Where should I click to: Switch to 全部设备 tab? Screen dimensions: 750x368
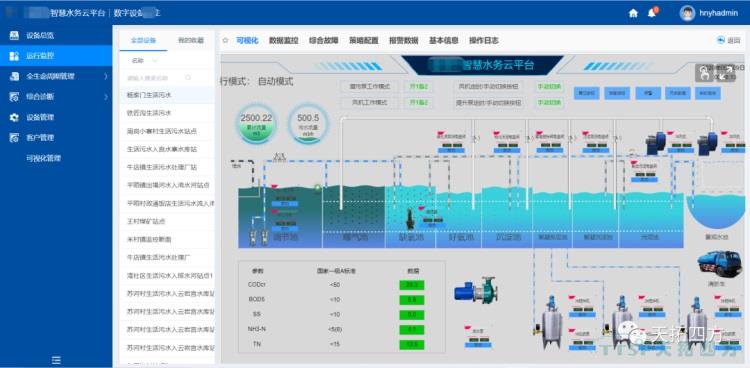(x=143, y=41)
